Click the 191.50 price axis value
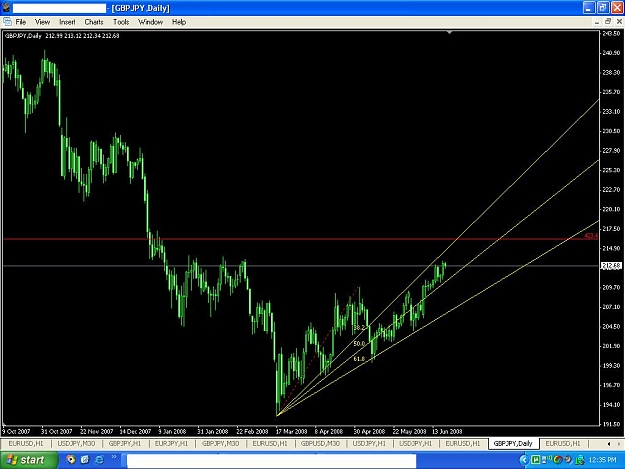Screen dimensions: 625x469 point(611,424)
